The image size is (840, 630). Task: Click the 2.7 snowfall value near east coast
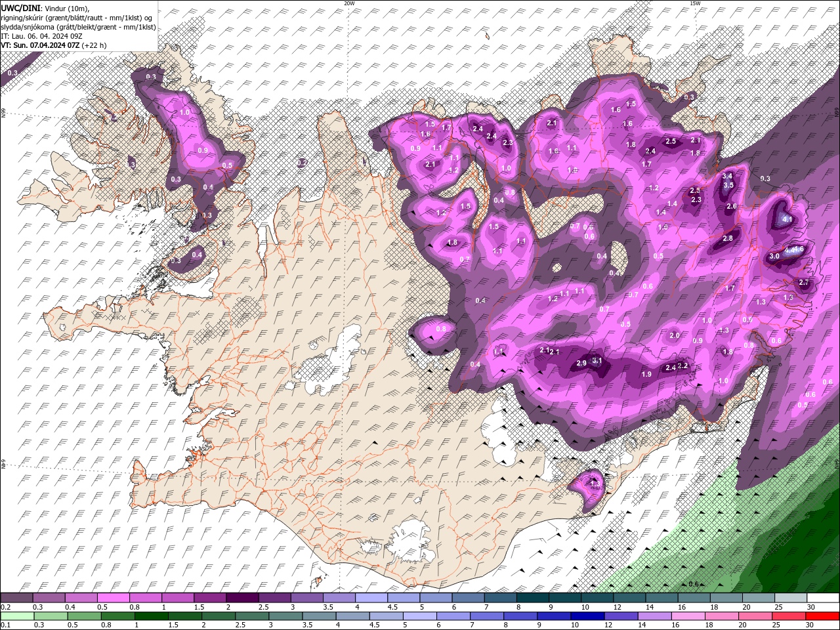point(804,282)
